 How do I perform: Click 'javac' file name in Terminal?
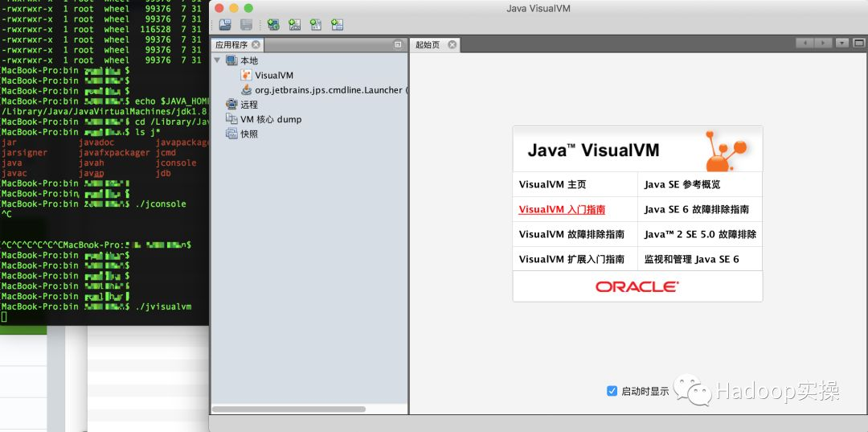click(14, 173)
